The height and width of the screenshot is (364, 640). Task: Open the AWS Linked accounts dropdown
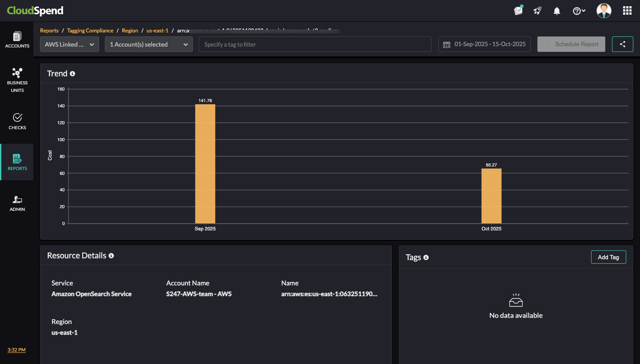(x=69, y=44)
